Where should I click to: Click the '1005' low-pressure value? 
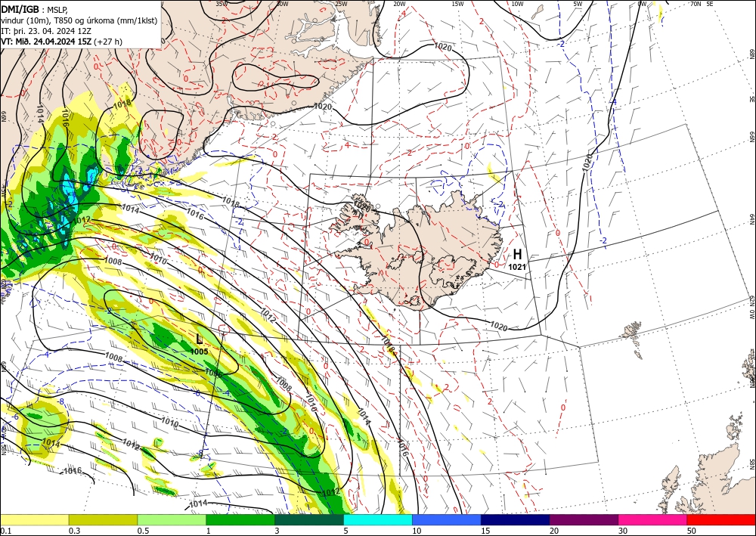pyautogui.click(x=199, y=352)
